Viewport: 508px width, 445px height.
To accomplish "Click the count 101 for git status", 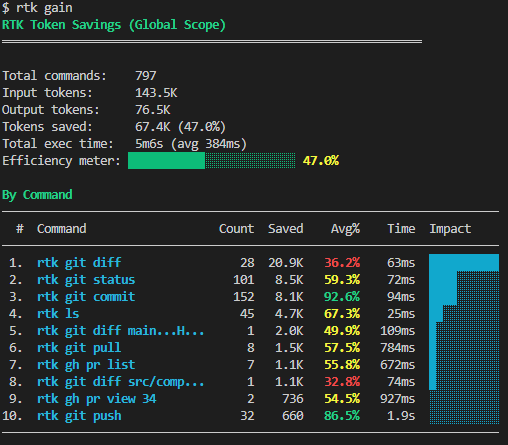I will (x=244, y=280).
